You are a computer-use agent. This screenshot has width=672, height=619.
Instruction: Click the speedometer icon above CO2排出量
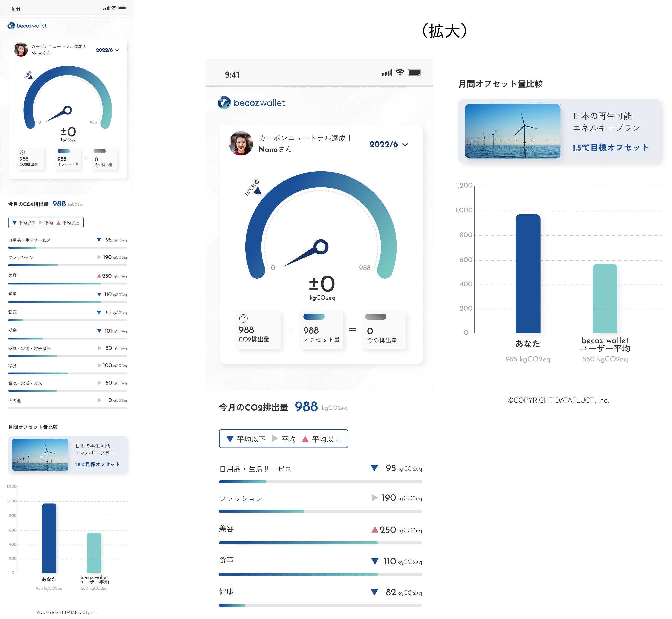click(243, 318)
